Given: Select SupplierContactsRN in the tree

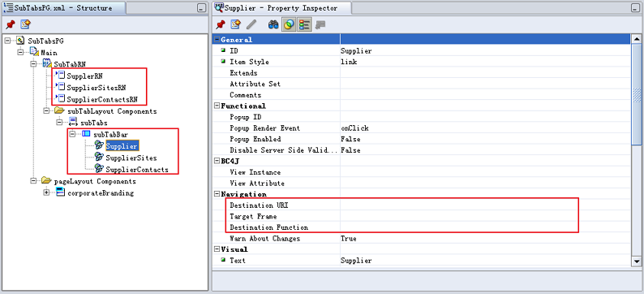Looking at the screenshot, I should coord(102,99).
